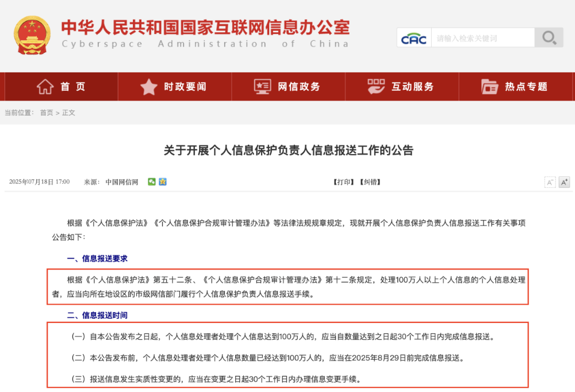The width and height of the screenshot is (575, 392).
Task: Click the CAC logo beside search box
Action: 413,38
